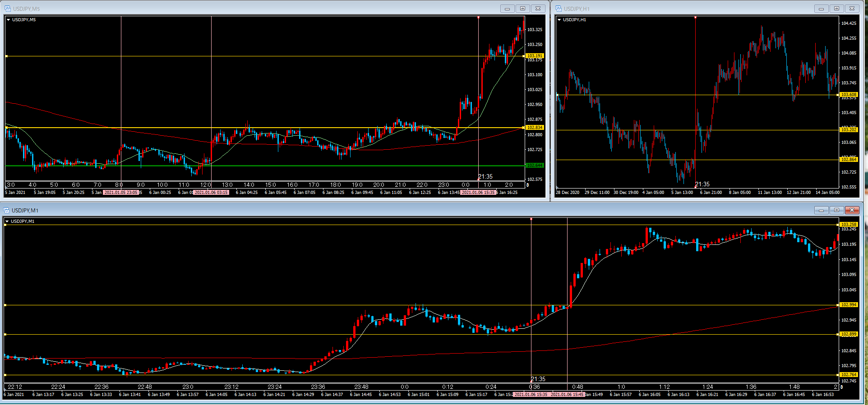This screenshot has width=868, height=405.
Task: Close the USDJPY,M1 chart window
Action: (852, 210)
